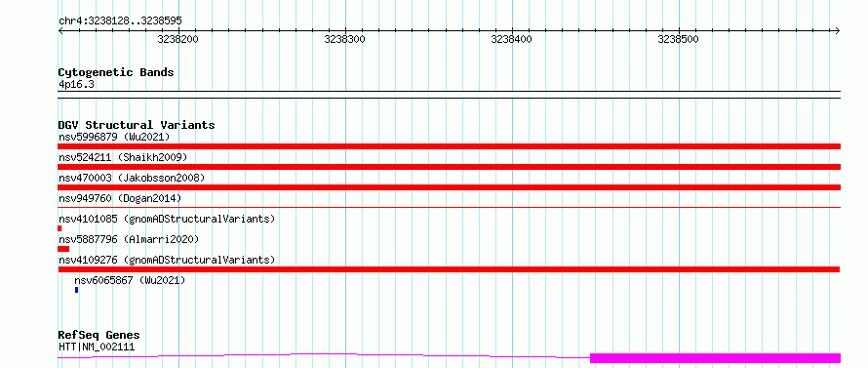Click the right arrow of the ruler
Image resolution: width=868 pixels, height=368 pixels.
[x=838, y=30]
